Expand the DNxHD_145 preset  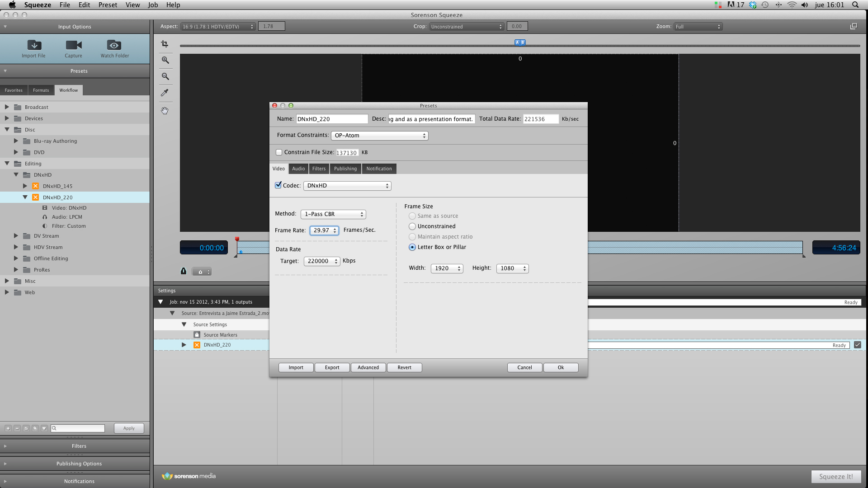[25, 186]
